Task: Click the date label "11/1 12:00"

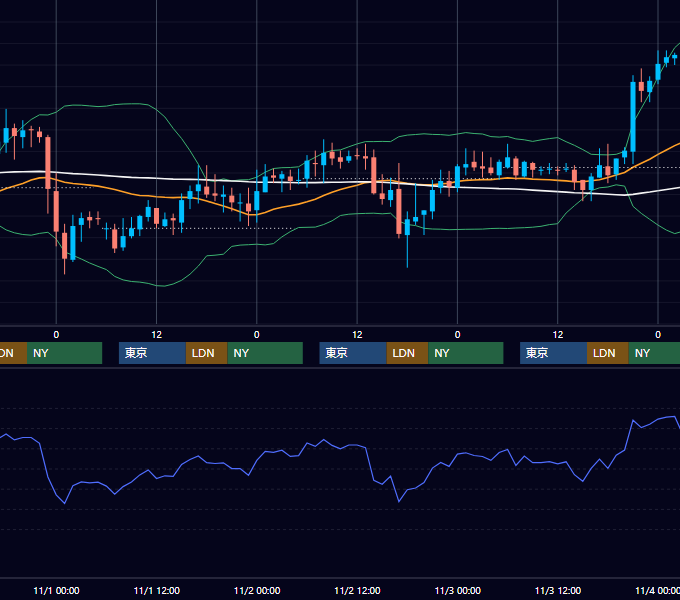Action: pos(157,590)
